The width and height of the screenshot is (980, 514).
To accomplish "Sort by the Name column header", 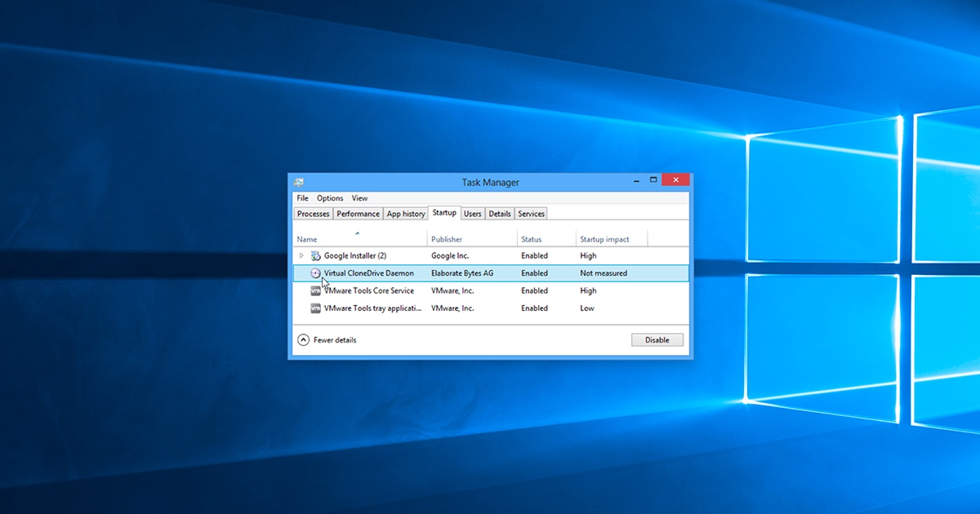I will click(359, 239).
